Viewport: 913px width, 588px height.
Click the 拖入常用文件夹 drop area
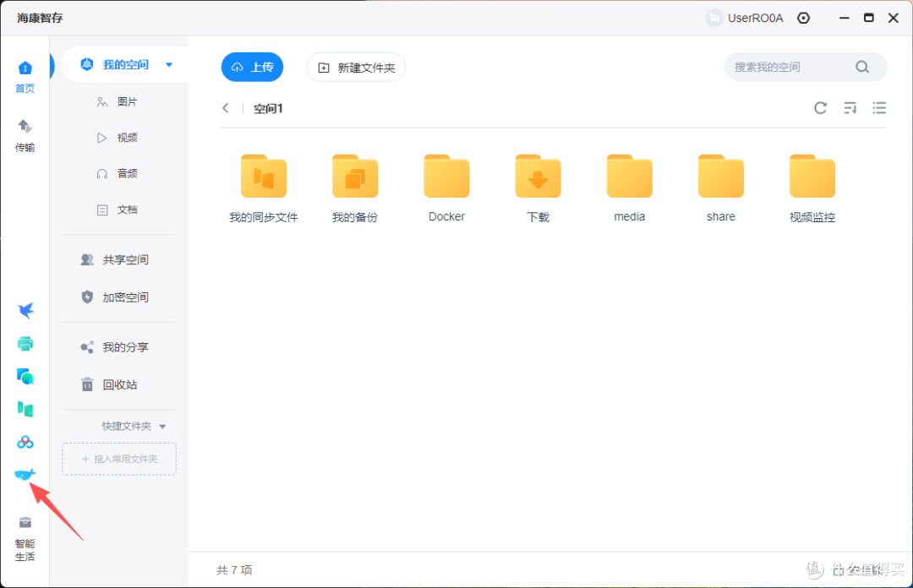[x=119, y=460]
